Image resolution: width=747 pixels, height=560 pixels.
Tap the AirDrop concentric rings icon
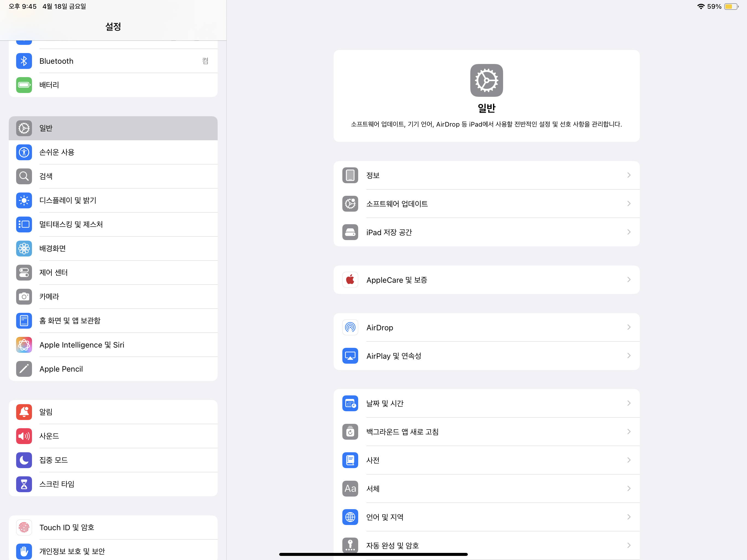pos(350,327)
